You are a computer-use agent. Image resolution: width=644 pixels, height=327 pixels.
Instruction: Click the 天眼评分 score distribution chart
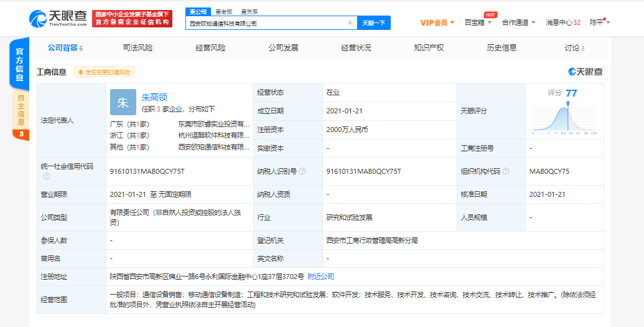564,118
